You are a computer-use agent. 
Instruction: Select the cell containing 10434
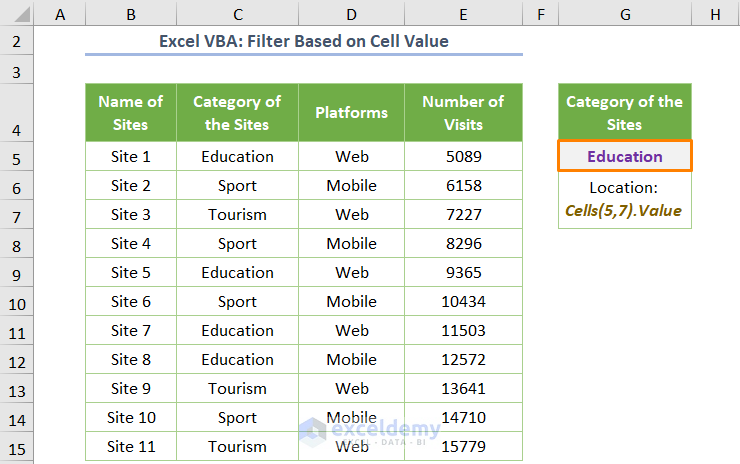tap(463, 302)
